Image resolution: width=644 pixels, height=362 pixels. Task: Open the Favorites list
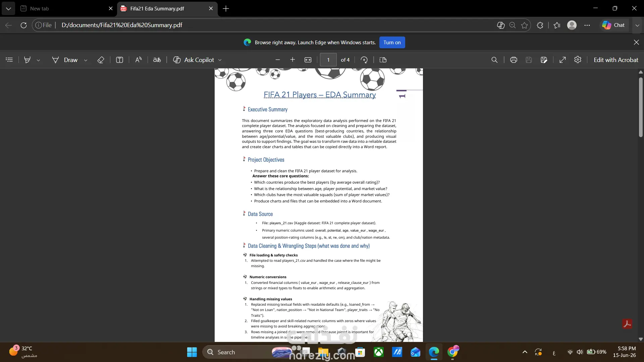point(557,25)
